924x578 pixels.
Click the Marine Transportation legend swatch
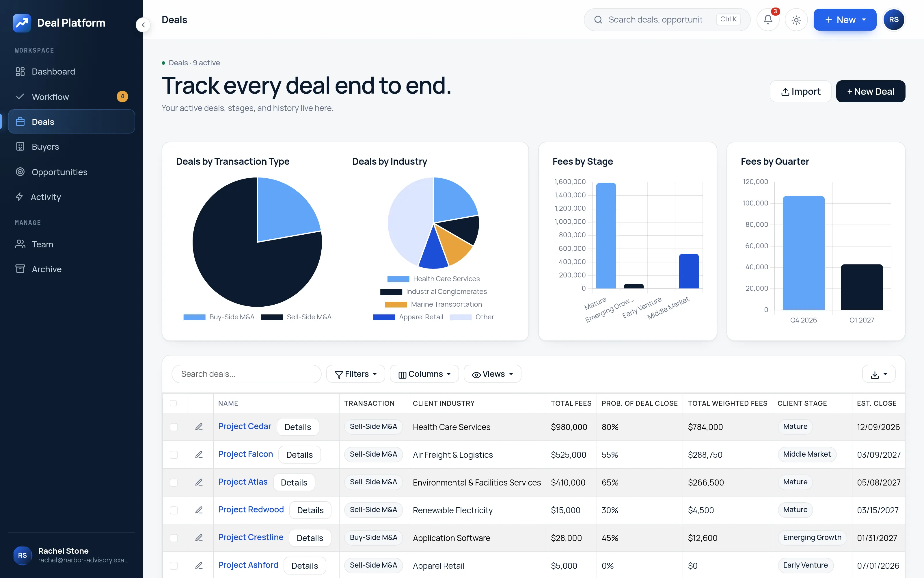point(396,305)
